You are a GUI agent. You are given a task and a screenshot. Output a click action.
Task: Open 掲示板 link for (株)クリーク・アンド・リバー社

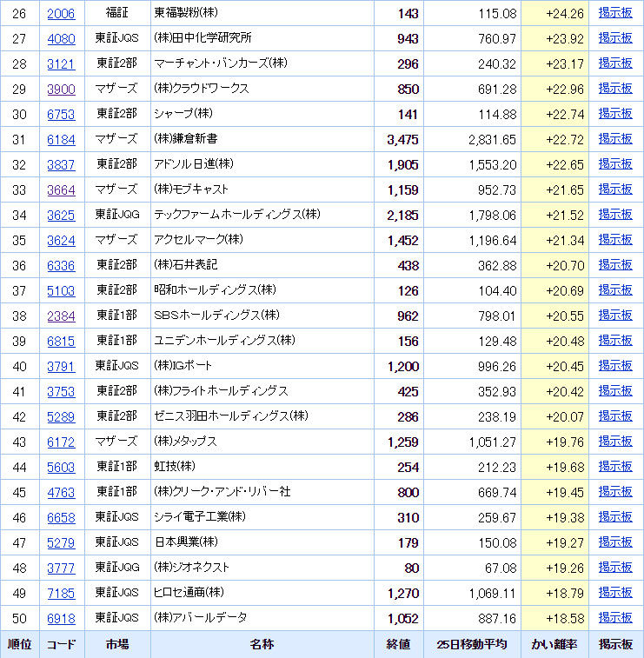615,491
